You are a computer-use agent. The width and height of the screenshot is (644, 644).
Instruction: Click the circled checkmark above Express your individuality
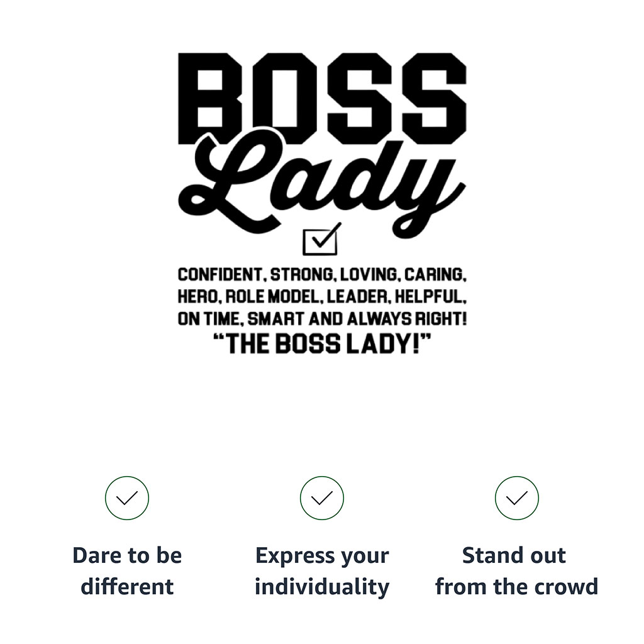(322, 498)
